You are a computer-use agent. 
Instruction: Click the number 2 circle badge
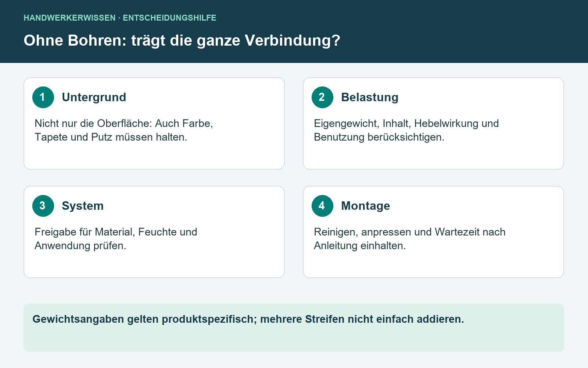tap(322, 97)
